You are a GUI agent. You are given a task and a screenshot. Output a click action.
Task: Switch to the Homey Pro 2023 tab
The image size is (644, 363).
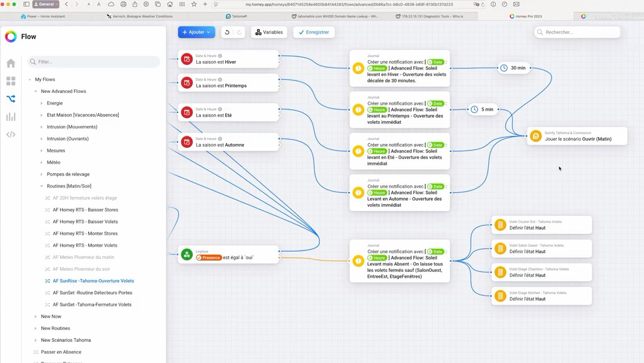point(526,16)
